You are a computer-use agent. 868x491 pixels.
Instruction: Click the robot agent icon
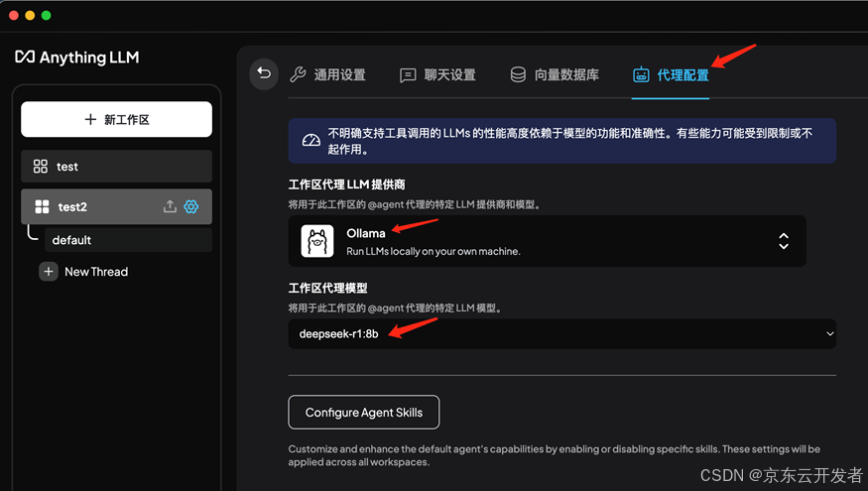point(641,74)
